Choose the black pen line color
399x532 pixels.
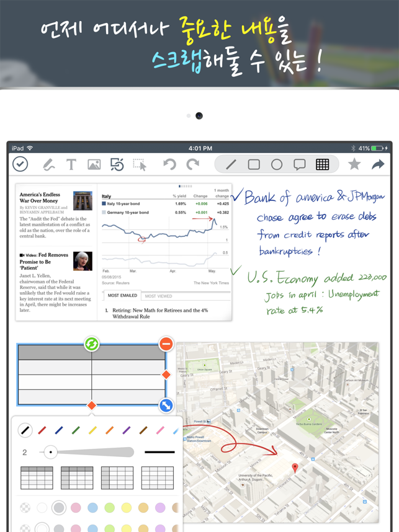click(25, 430)
